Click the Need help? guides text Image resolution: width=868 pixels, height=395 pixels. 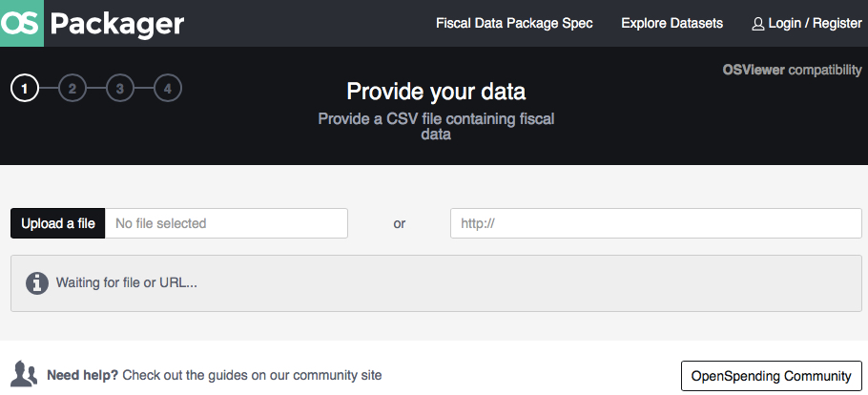click(x=215, y=375)
